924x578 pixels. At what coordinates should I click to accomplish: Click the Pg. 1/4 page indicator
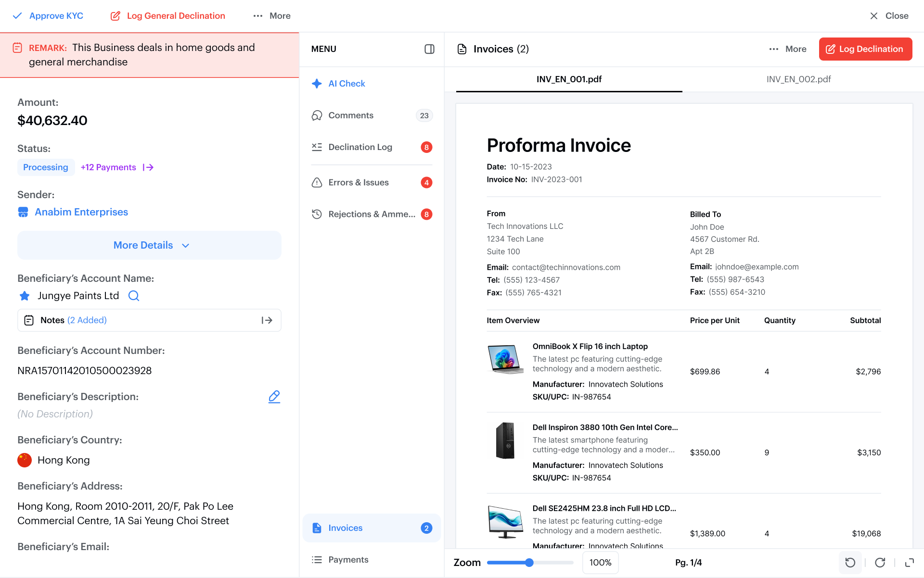(x=689, y=563)
